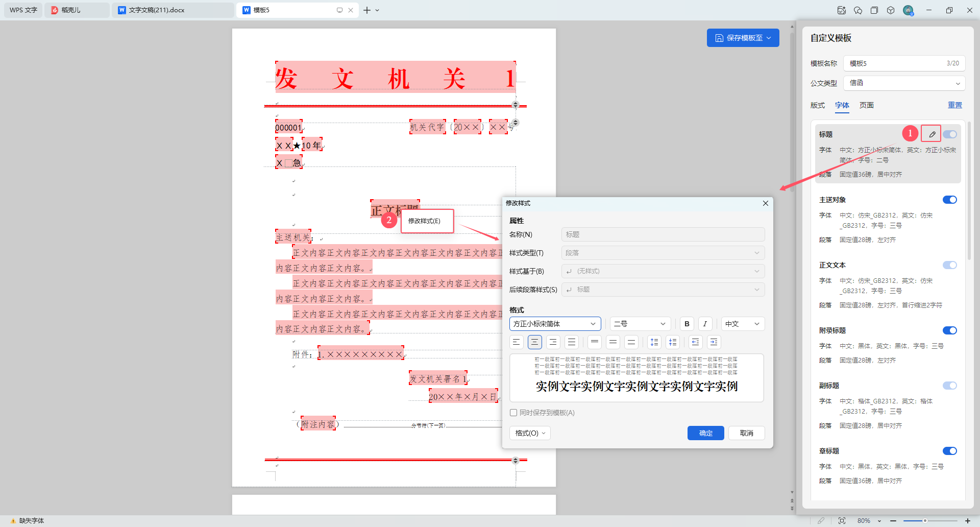Screen dimensions: 980x527
Task: Click the Bold button in format section
Action: pyautogui.click(x=687, y=324)
